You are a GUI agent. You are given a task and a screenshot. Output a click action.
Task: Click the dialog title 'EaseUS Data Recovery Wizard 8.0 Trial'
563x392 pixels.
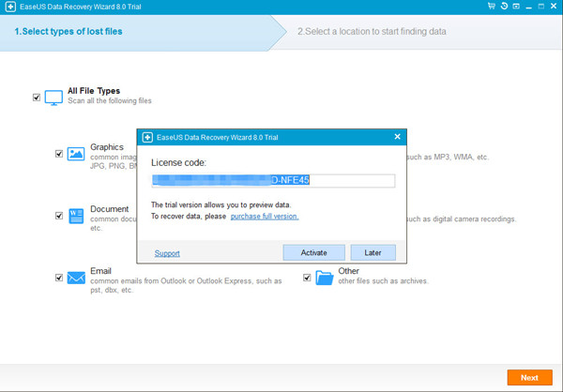[218, 137]
